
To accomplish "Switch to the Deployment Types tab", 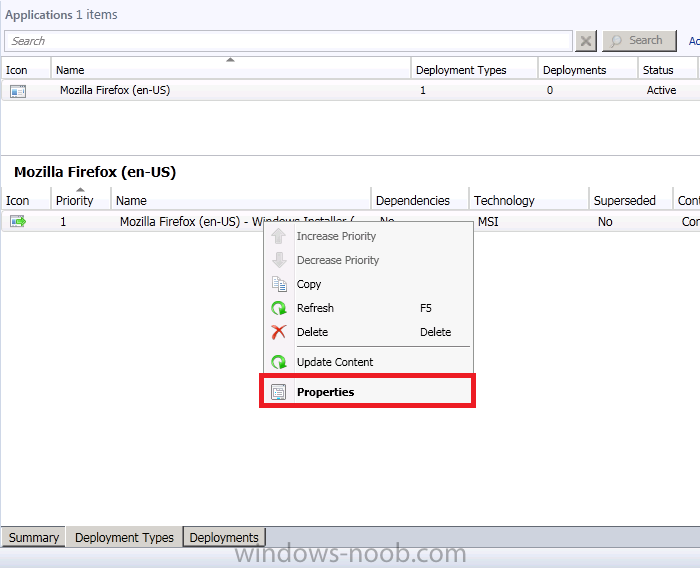I will click(x=124, y=537).
